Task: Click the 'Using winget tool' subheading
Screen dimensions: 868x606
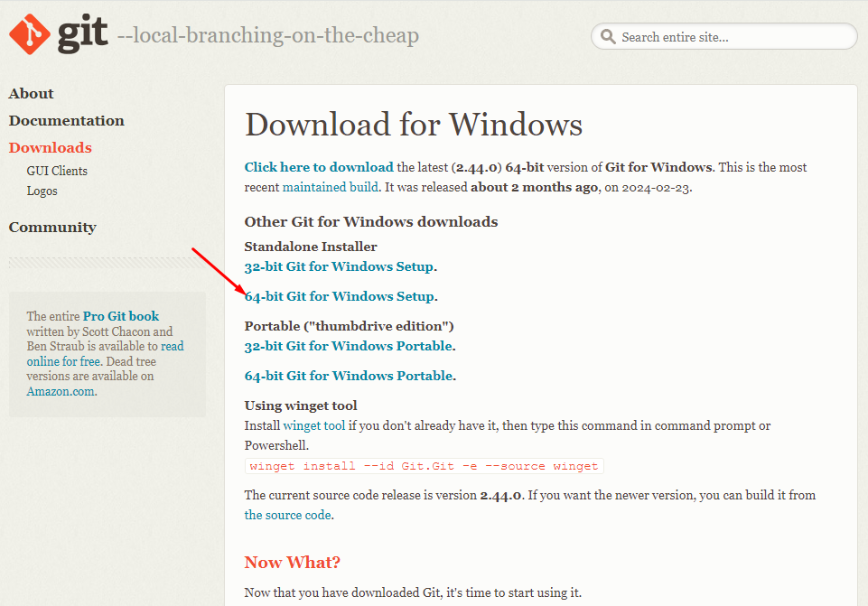Action: coord(301,406)
